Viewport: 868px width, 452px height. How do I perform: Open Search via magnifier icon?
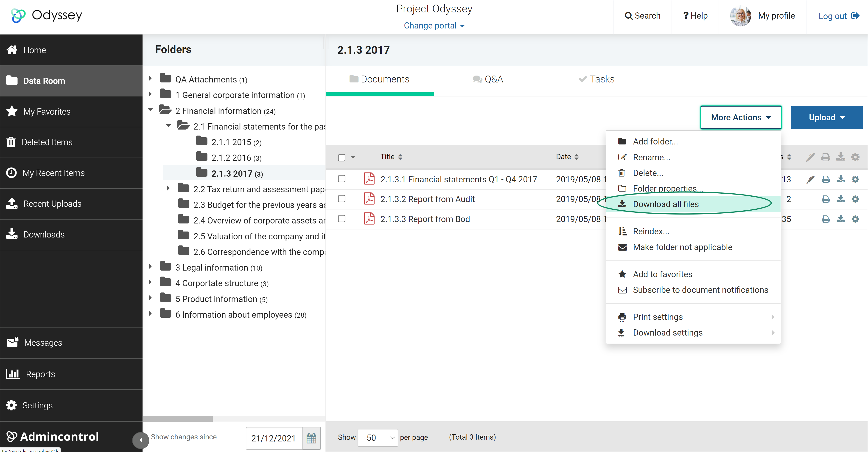tap(628, 16)
